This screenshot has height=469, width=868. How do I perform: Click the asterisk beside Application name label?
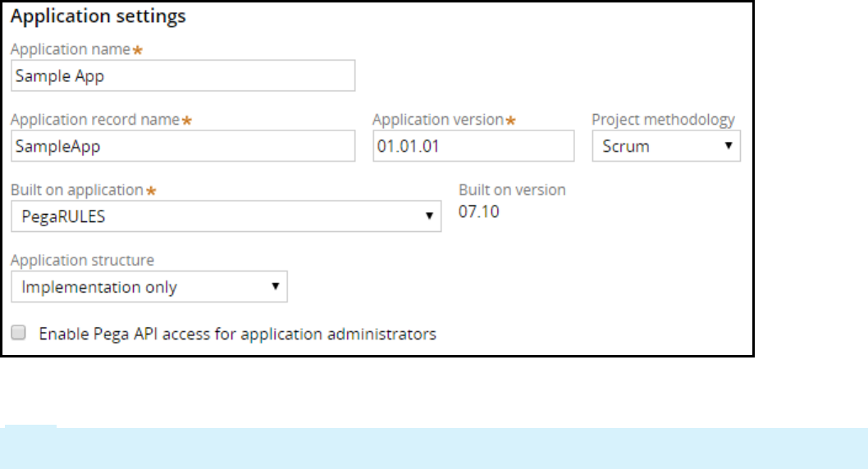[137, 50]
